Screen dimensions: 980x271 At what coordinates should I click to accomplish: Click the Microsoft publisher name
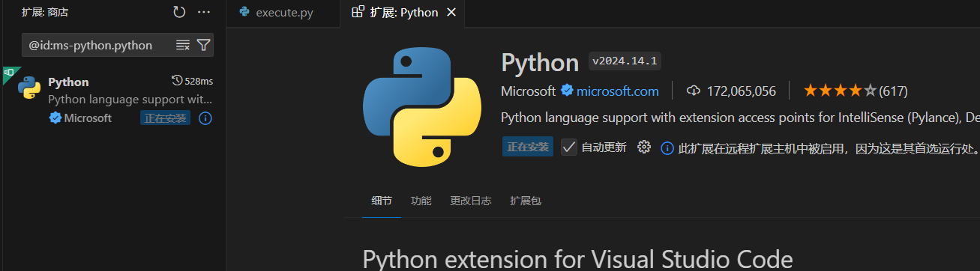[529, 91]
